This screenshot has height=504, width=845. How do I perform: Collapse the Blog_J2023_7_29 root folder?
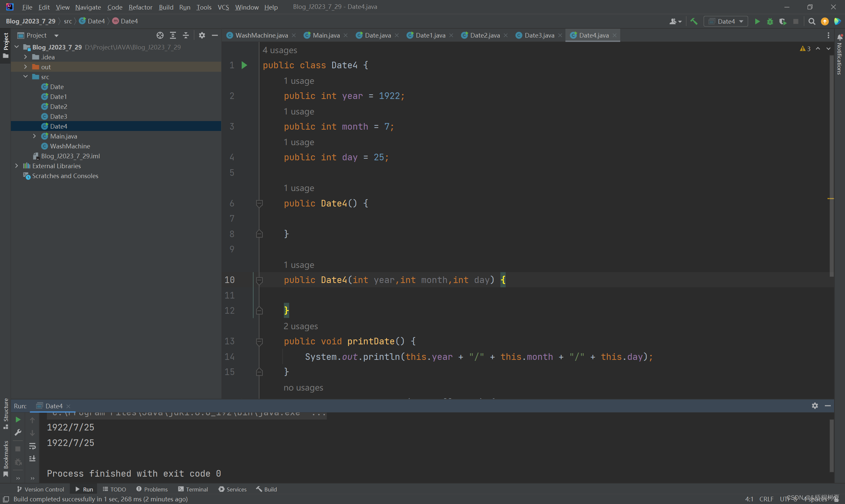[17, 47]
